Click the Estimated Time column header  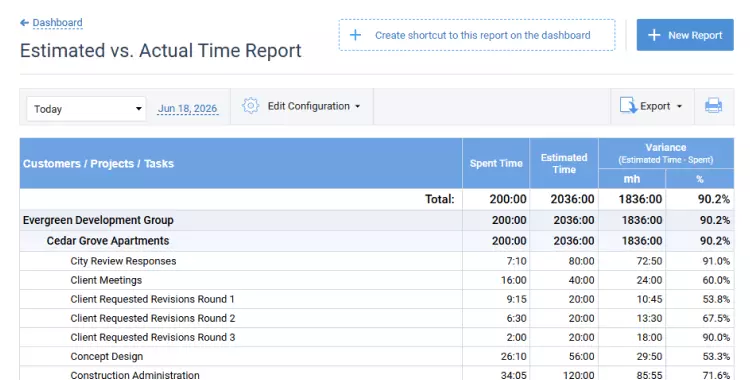click(x=564, y=164)
